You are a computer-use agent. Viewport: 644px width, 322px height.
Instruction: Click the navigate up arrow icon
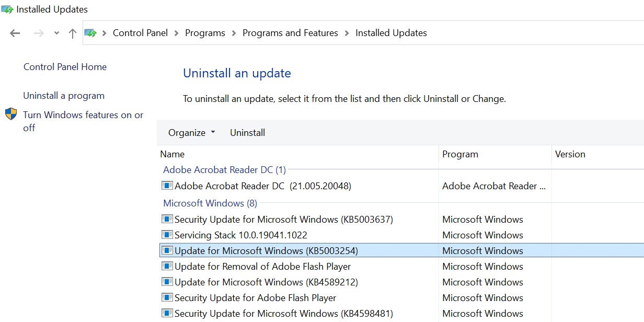click(x=72, y=32)
